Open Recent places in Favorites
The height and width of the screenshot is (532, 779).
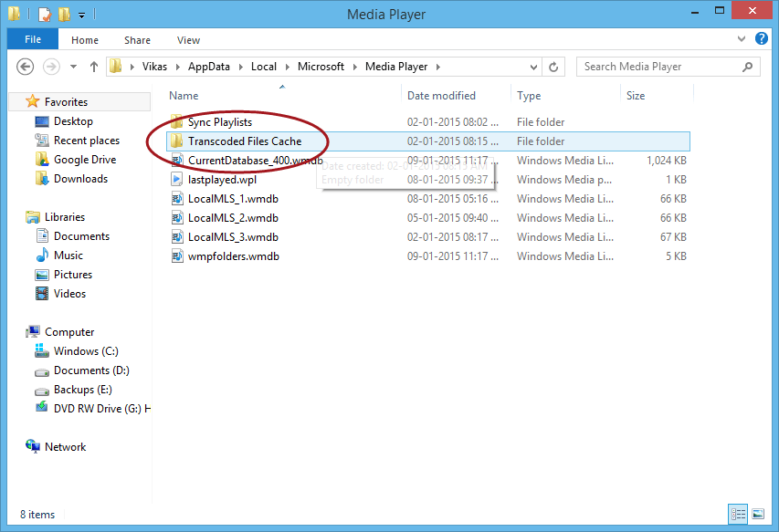pos(87,141)
